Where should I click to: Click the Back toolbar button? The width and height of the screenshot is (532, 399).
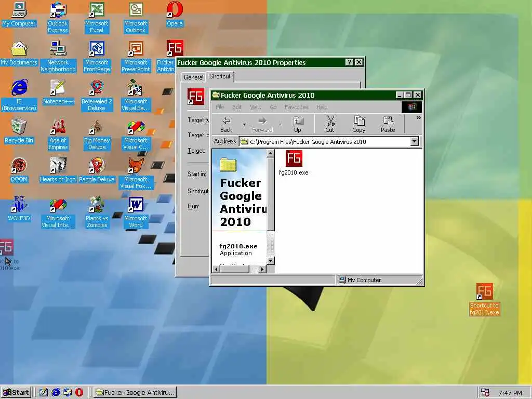tap(227, 125)
